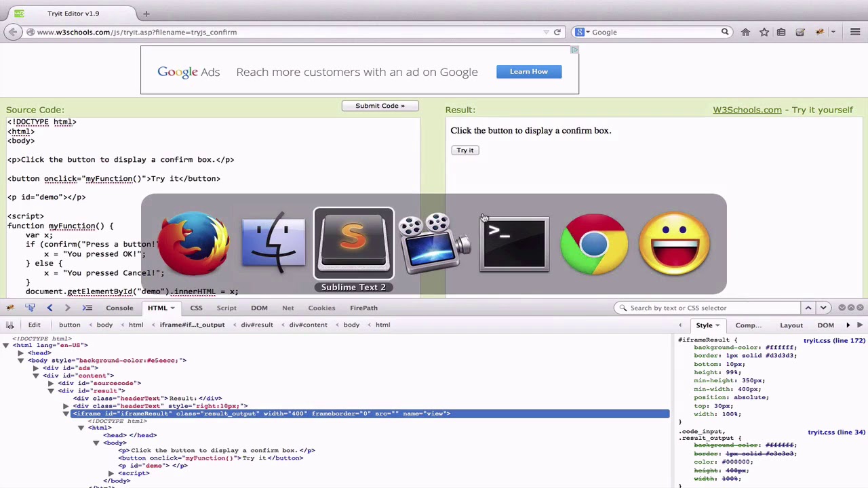Image resolution: width=868 pixels, height=488 pixels.
Task: Switch to Finder in app switcher
Action: [x=273, y=244]
